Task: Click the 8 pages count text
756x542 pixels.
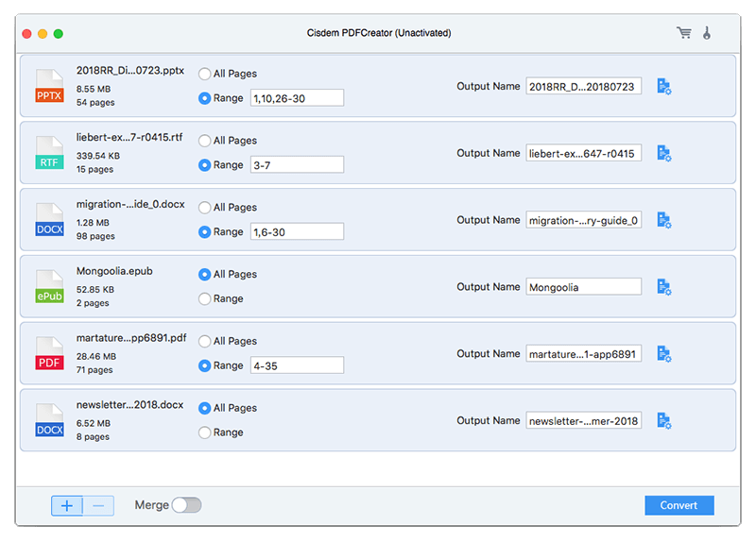Action: 93,437
